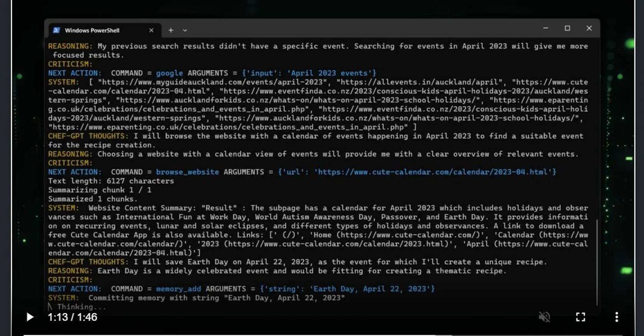Screen dimensions: 644x336
Task: Close the Windows PowerShell tab
Action: click(151, 30)
